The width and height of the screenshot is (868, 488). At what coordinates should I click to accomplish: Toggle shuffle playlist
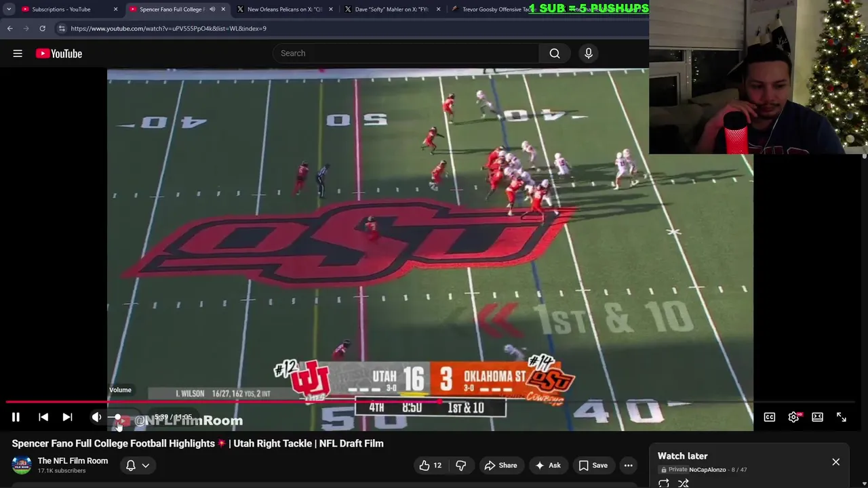(684, 483)
